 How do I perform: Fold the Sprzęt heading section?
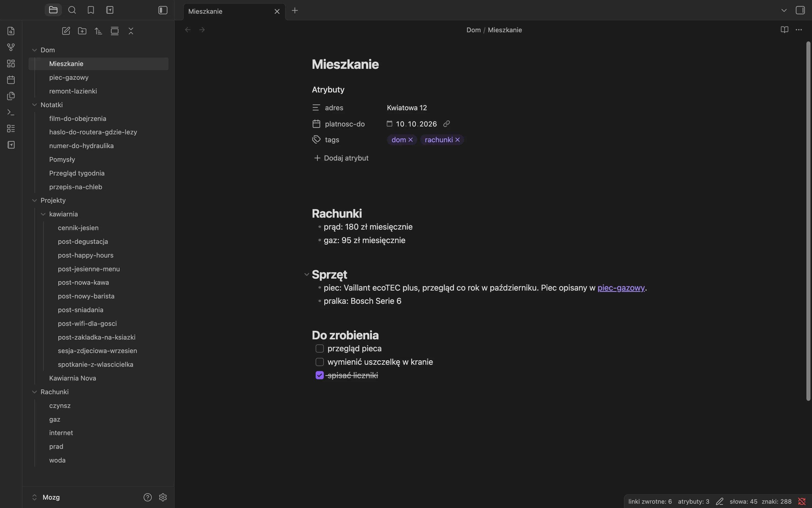(x=306, y=275)
